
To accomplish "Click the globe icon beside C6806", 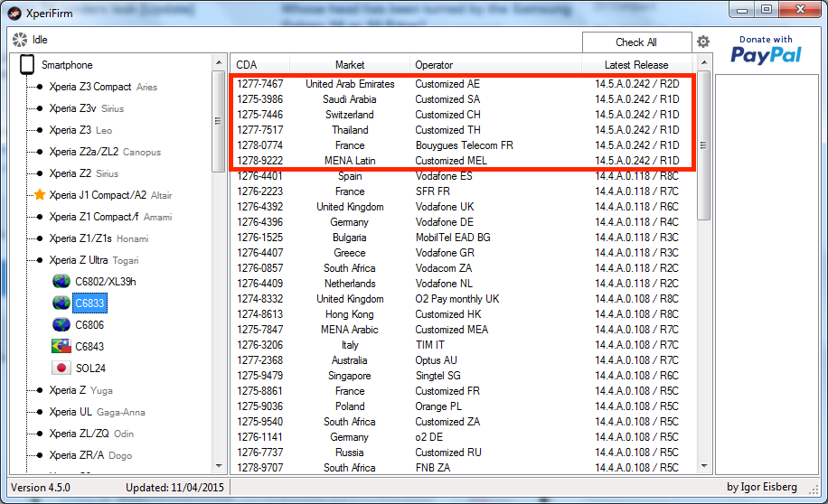I will (x=61, y=324).
